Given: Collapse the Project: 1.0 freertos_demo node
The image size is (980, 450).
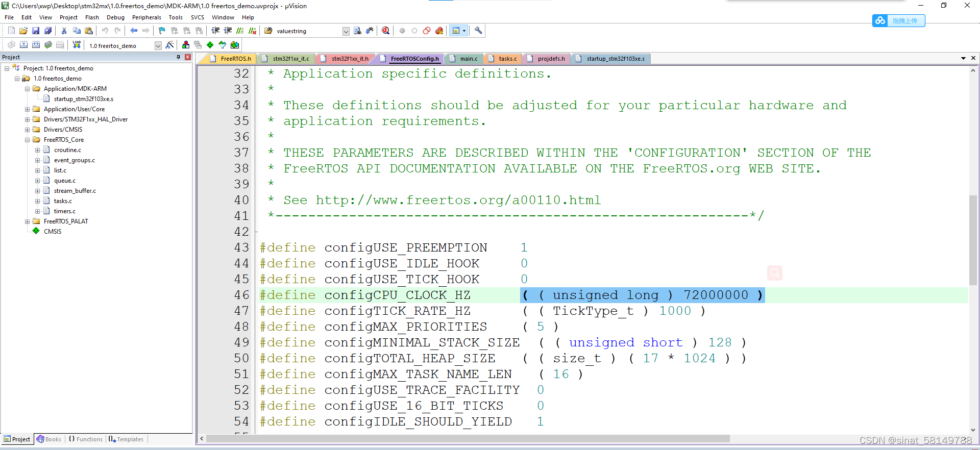Looking at the screenshot, I should (x=7, y=68).
